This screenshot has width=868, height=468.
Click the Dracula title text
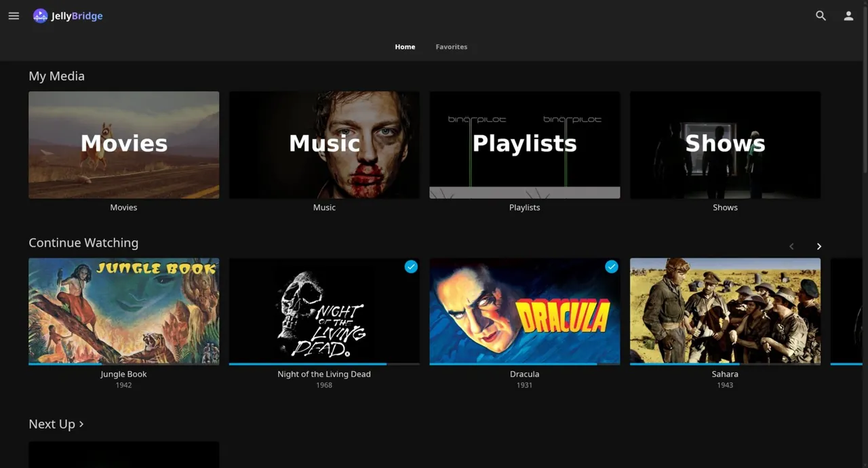click(x=525, y=374)
